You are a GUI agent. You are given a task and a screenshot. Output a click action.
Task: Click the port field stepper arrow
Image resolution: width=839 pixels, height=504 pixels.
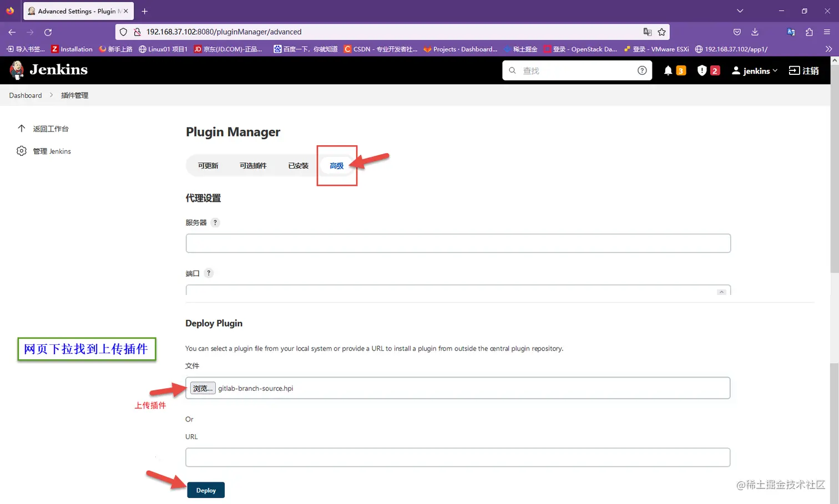721,292
